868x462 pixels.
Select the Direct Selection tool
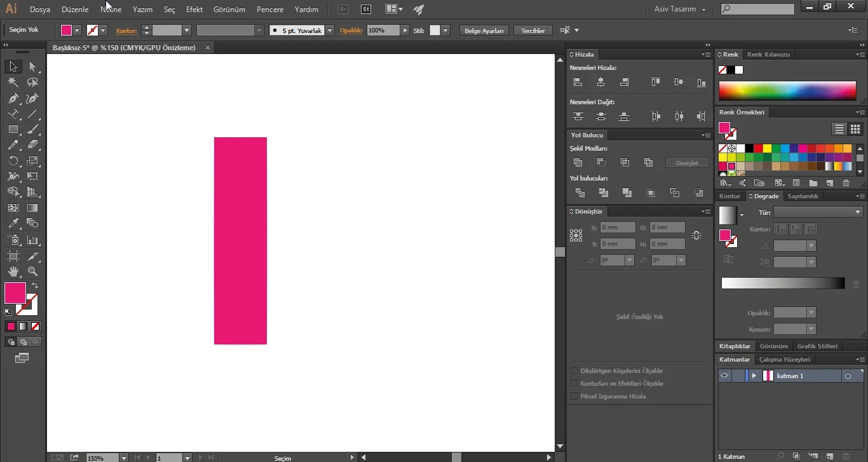click(32, 67)
